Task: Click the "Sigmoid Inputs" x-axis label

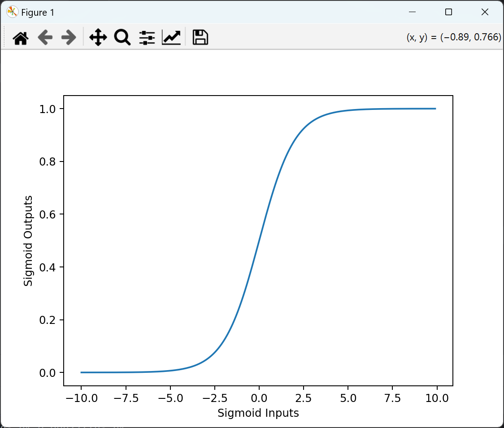Action: coord(258,413)
